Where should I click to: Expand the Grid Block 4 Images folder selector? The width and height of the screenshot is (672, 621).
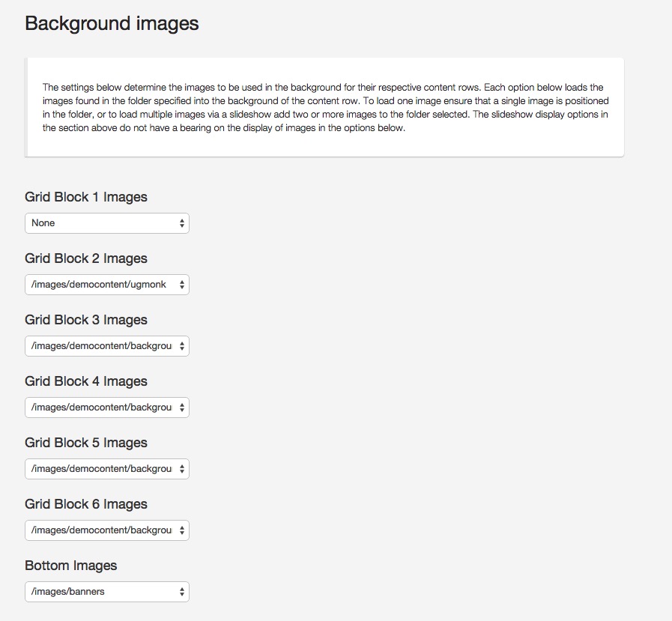tap(107, 408)
